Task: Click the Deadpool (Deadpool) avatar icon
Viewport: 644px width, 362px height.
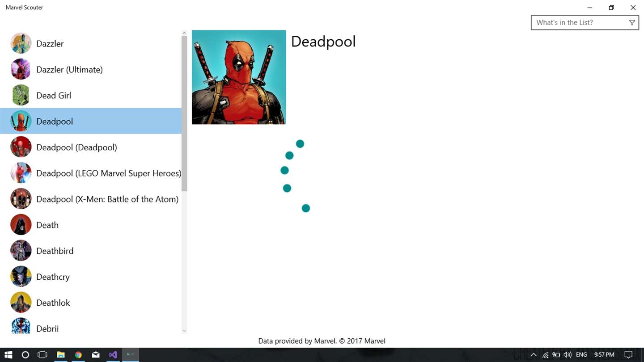Action: coord(21,147)
